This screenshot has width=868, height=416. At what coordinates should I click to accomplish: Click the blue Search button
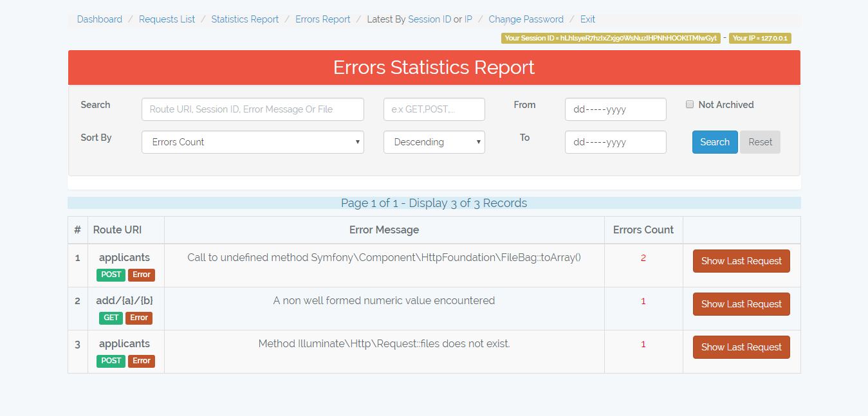tap(715, 142)
